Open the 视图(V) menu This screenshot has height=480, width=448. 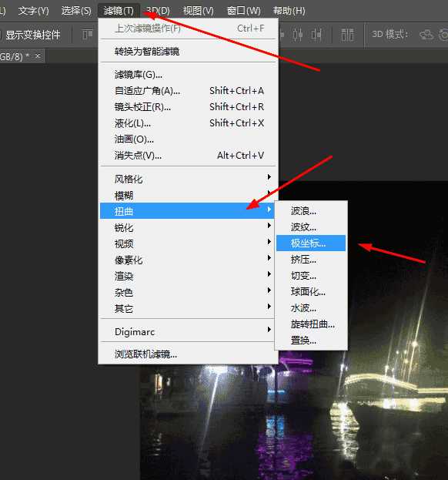(198, 11)
